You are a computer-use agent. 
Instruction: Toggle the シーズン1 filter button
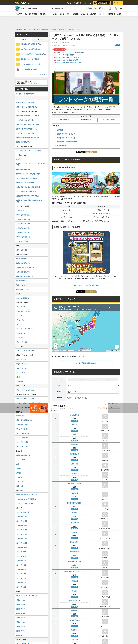(x=80, y=380)
